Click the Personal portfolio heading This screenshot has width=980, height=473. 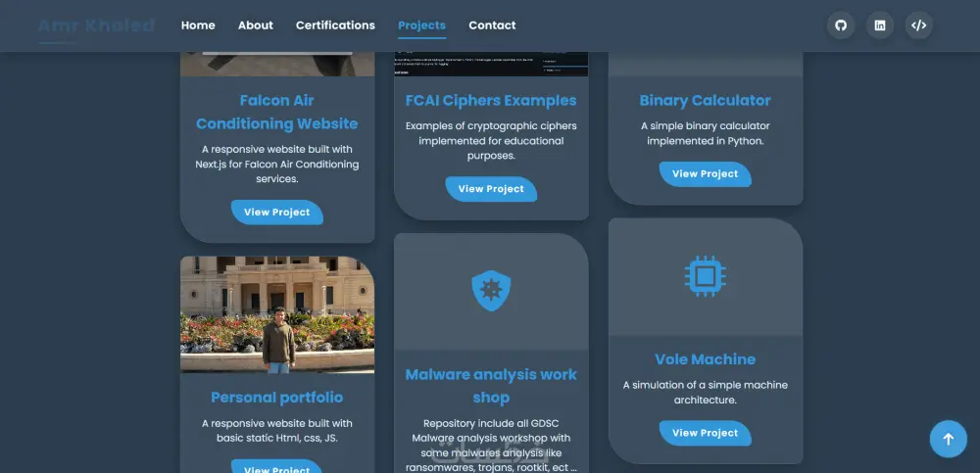coord(277,398)
